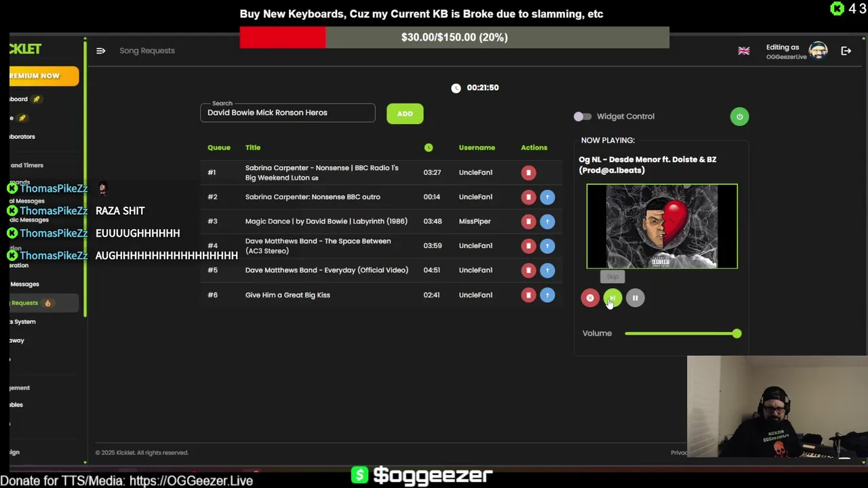Delete the Magic Dance song request
Screen dimensions: 868x488
click(x=528, y=222)
